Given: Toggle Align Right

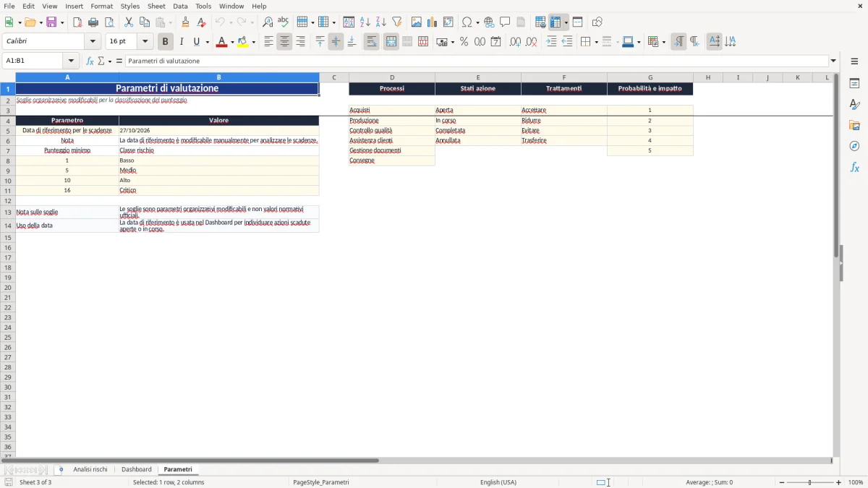Looking at the screenshot, I should [x=300, y=42].
